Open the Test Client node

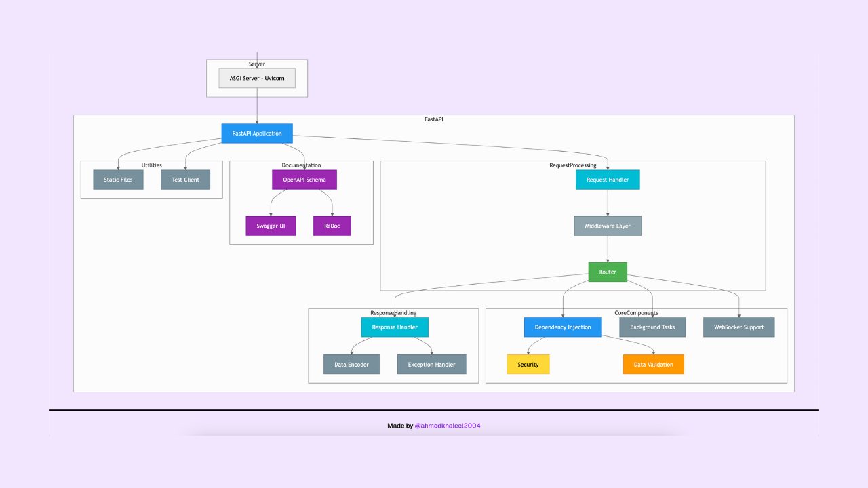click(x=185, y=179)
